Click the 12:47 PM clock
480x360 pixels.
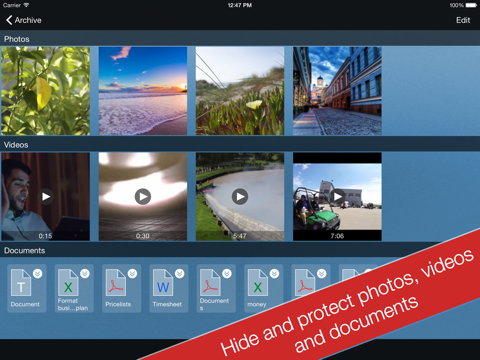(x=240, y=5)
